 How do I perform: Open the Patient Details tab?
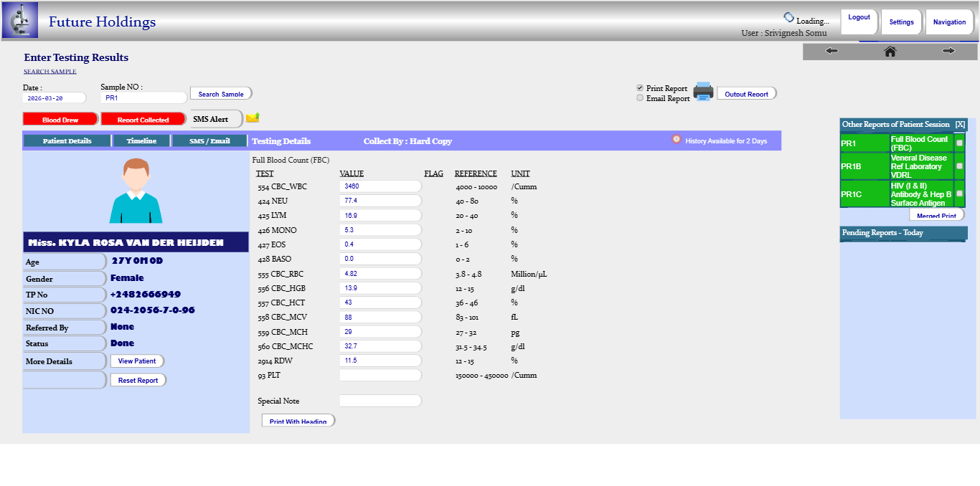click(x=67, y=140)
